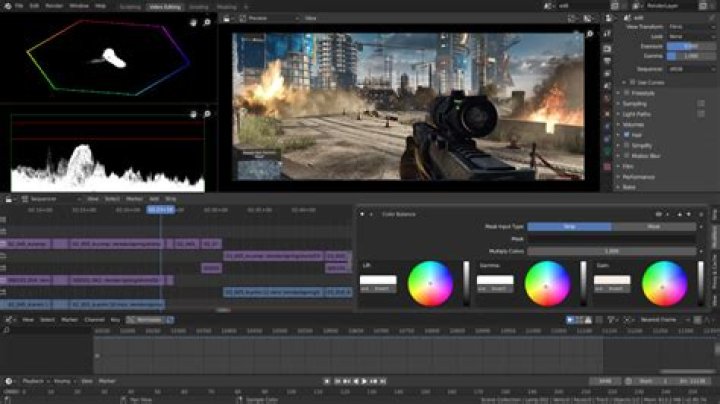Enable the Freestyle checkbox
This screenshot has width=720, height=404.
pyautogui.click(x=627, y=93)
